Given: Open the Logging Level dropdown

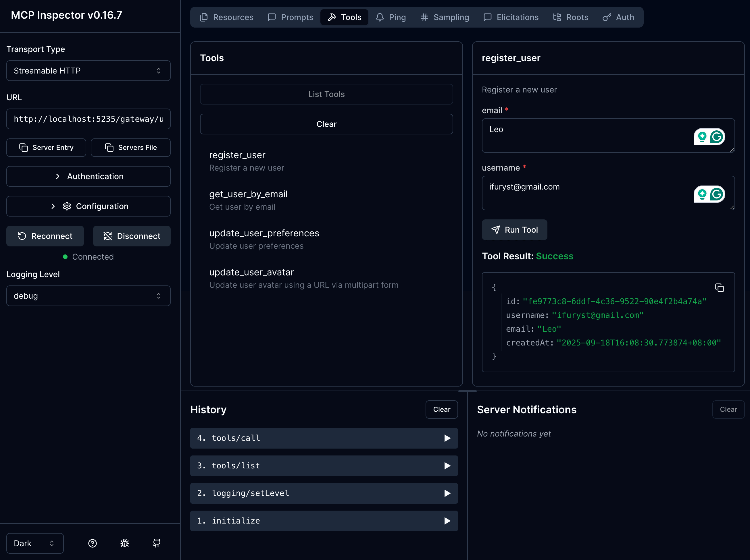Looking at the screenshot, I should pos(89,296).
